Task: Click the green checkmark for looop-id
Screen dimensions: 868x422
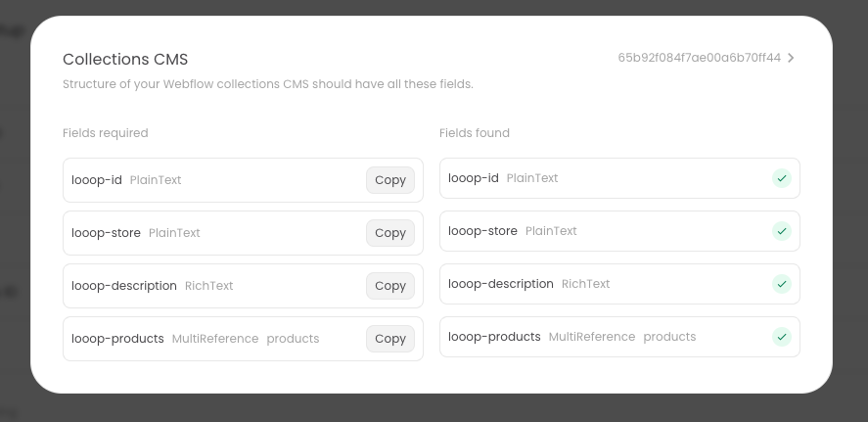Action: tap(781, 178)
